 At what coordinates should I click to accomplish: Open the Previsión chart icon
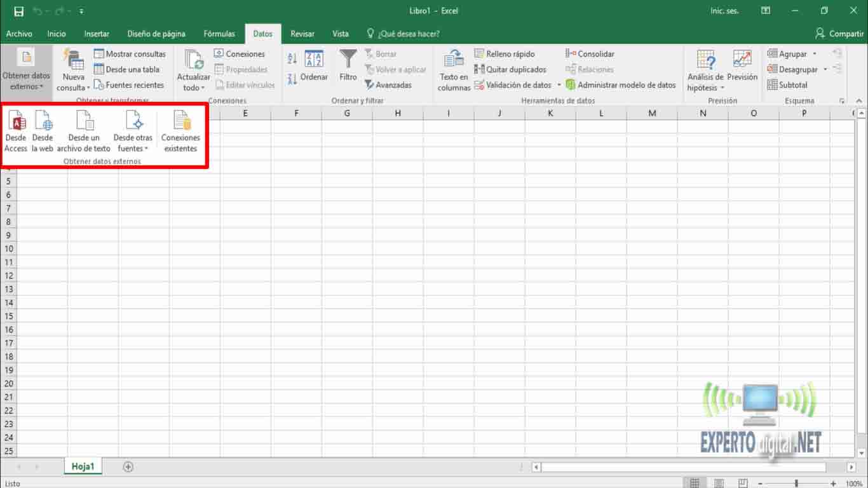(742, 60)
